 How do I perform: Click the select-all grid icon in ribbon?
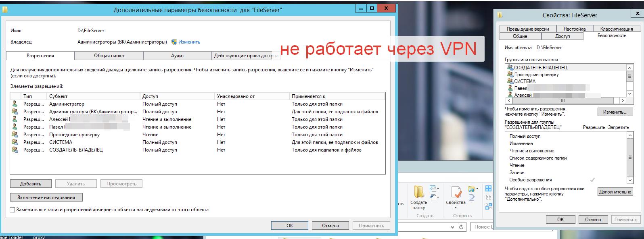488,189
